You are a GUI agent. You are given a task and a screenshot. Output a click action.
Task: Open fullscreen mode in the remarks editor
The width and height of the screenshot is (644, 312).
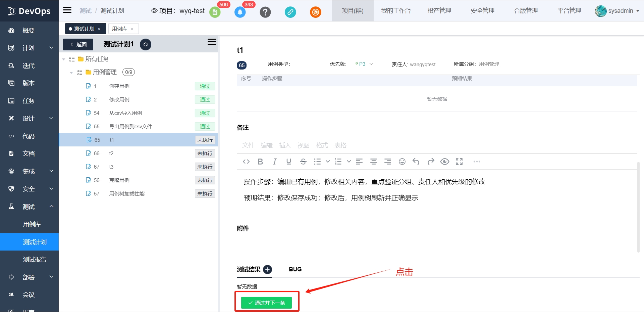[459, 162]
